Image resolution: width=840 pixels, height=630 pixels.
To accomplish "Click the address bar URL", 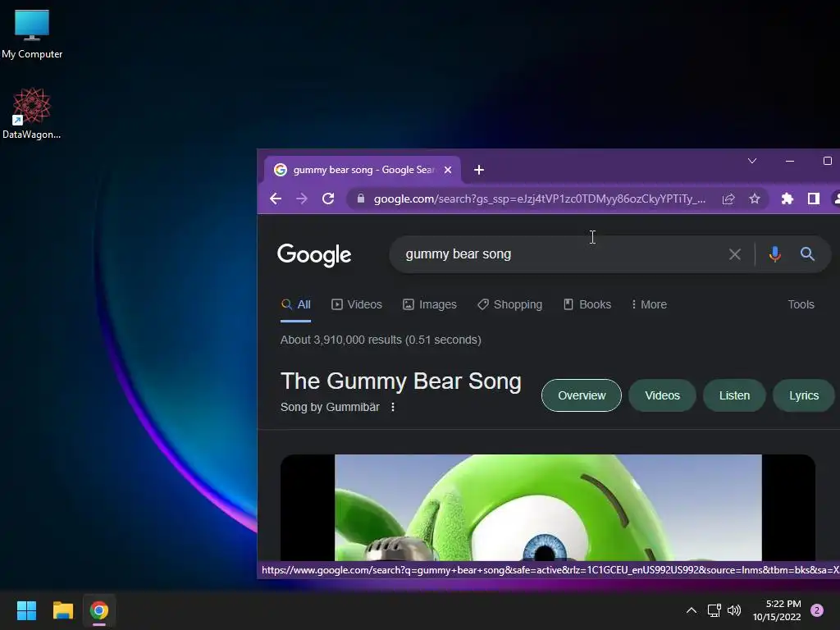I will [540, 199].
